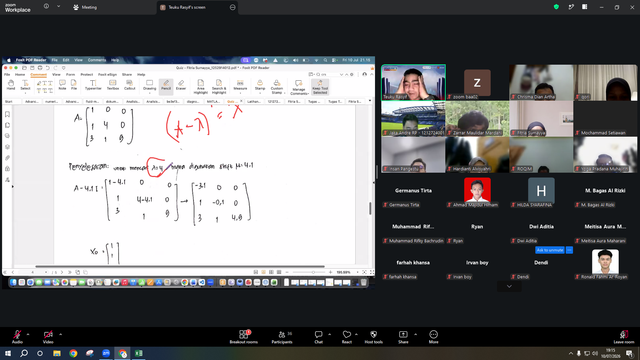Open Manage Comments in Foxit
Screen dimensions: 640x360
tap(299, 87)
